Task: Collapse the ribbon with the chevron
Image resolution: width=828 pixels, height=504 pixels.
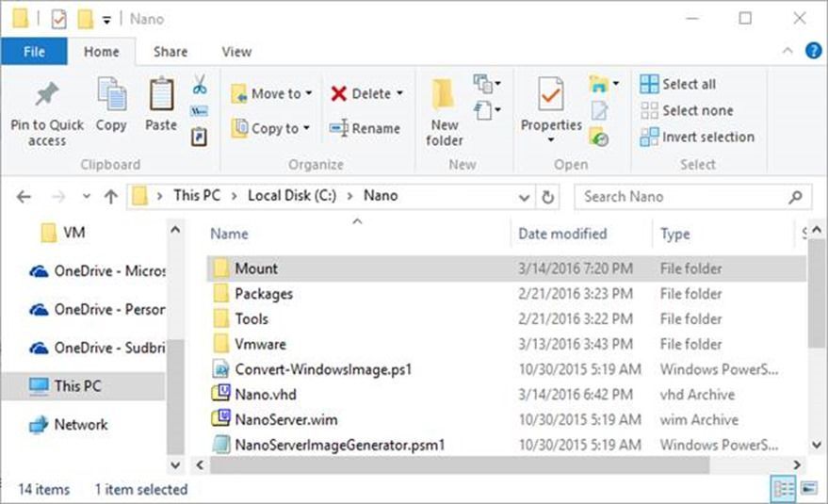Action: 787,51
